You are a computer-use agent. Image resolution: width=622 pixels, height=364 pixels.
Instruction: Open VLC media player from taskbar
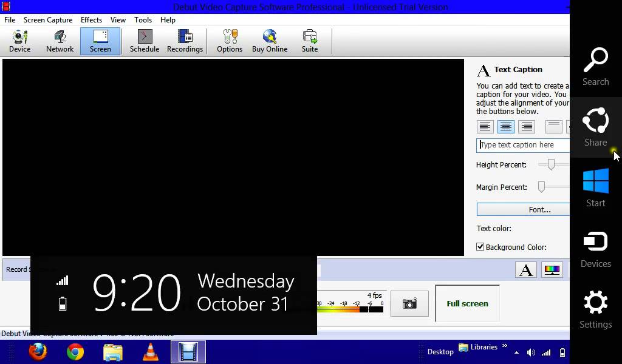click(151, 352)
